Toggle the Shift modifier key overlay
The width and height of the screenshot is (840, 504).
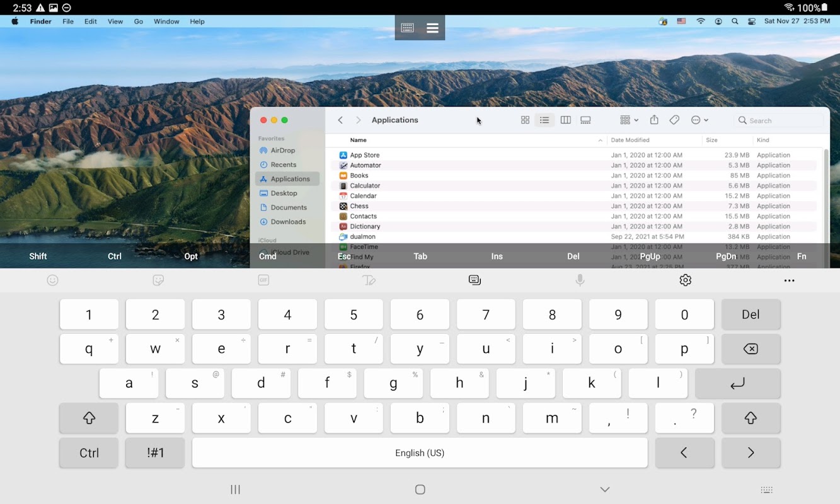pyautogui.click(x=38, y=256)
